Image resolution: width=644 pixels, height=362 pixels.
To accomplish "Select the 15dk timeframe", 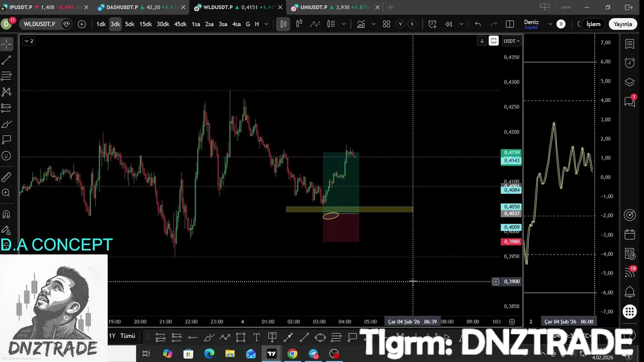I will (x=145, y=24).
